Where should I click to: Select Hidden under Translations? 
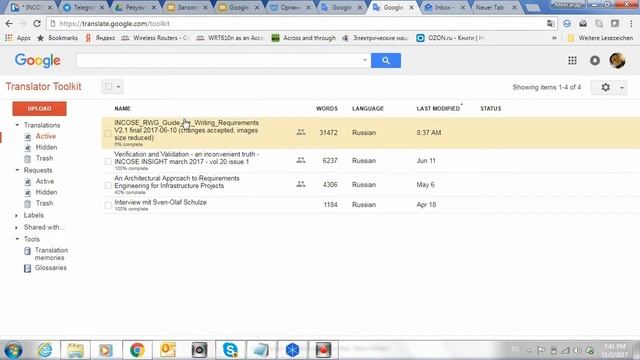46,147
